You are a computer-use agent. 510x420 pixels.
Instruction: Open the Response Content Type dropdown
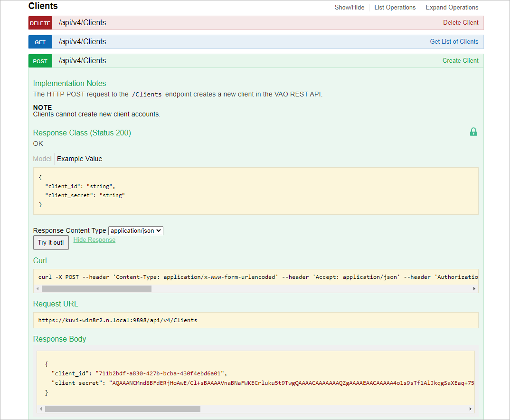[x=136, y=230]
